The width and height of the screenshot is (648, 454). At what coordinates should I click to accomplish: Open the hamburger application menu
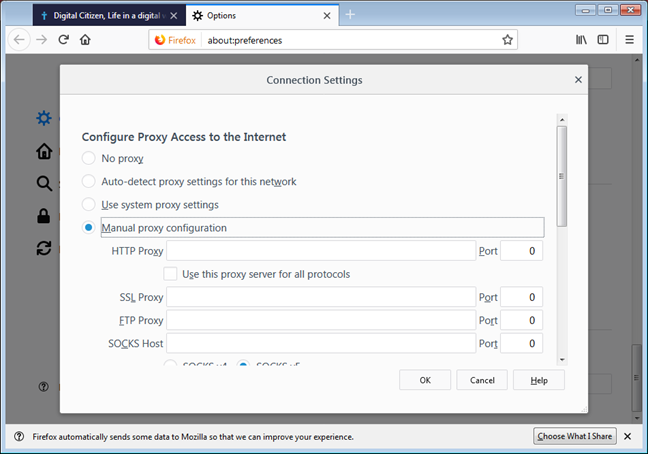tap(629, 40)
